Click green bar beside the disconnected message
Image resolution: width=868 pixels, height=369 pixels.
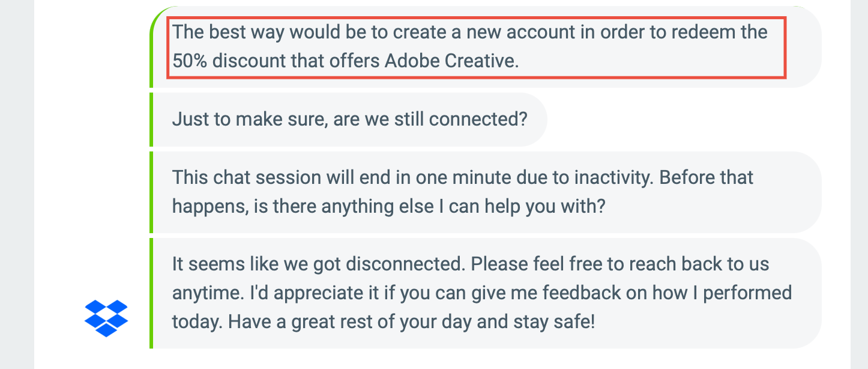[x=151, y=293]
